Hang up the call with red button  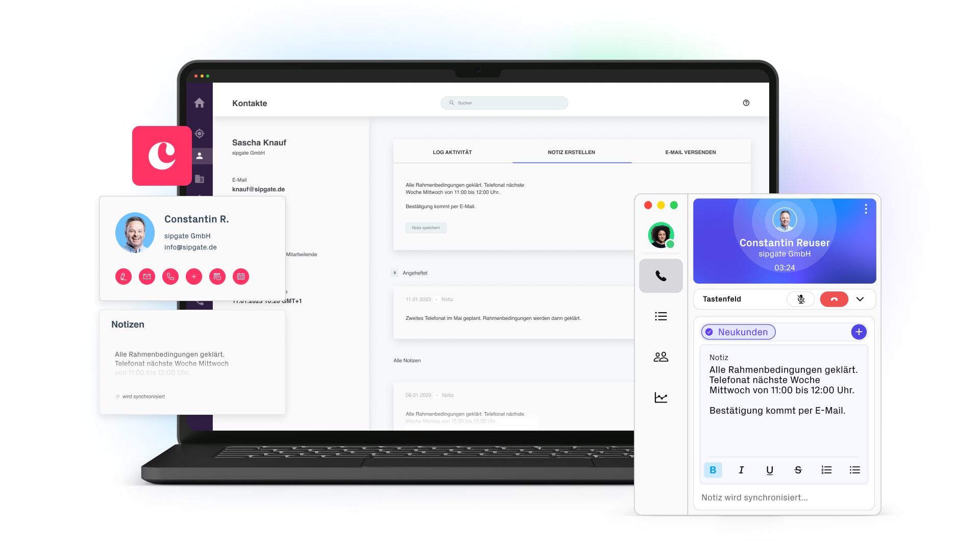[x=834, y=299]
